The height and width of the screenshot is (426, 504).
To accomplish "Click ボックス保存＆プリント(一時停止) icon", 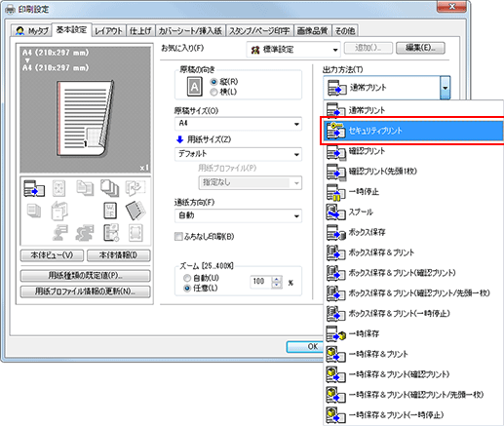I will (335, 313).
